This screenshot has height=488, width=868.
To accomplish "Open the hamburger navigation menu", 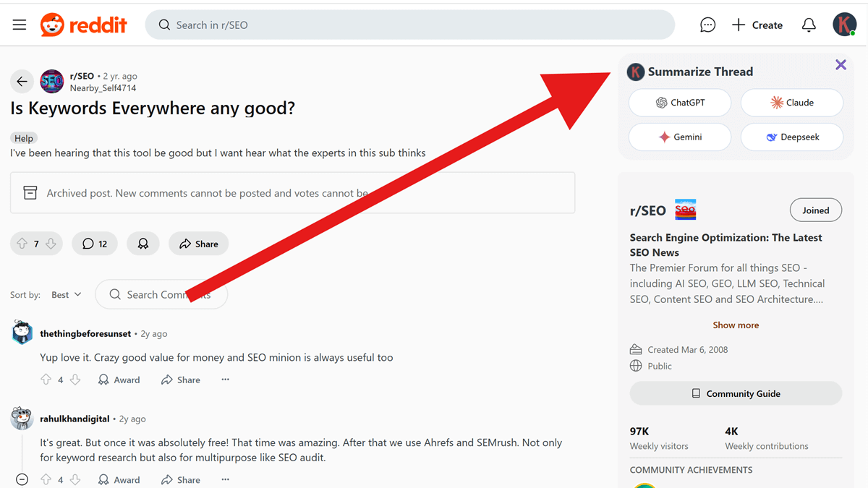I will (x=20, y=25).
